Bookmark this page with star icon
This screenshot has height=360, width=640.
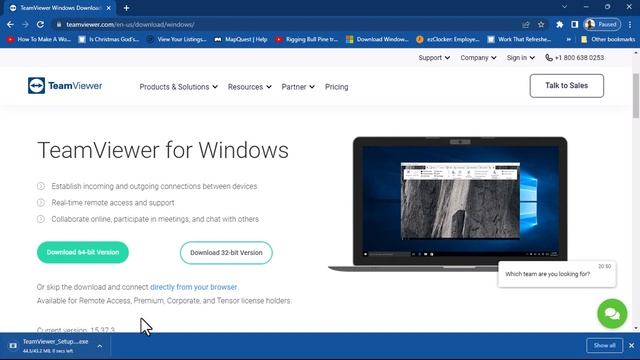tap(541, 24)
